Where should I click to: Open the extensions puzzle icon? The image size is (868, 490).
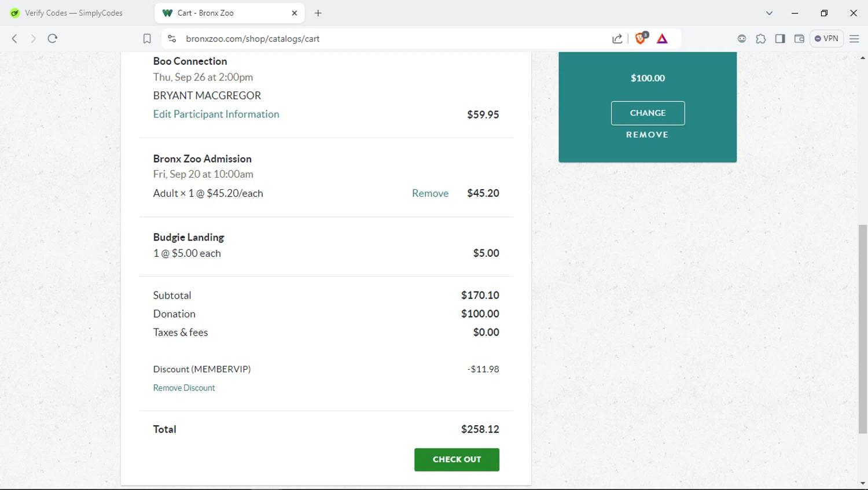pyautogui.click(x=761, y=39)
